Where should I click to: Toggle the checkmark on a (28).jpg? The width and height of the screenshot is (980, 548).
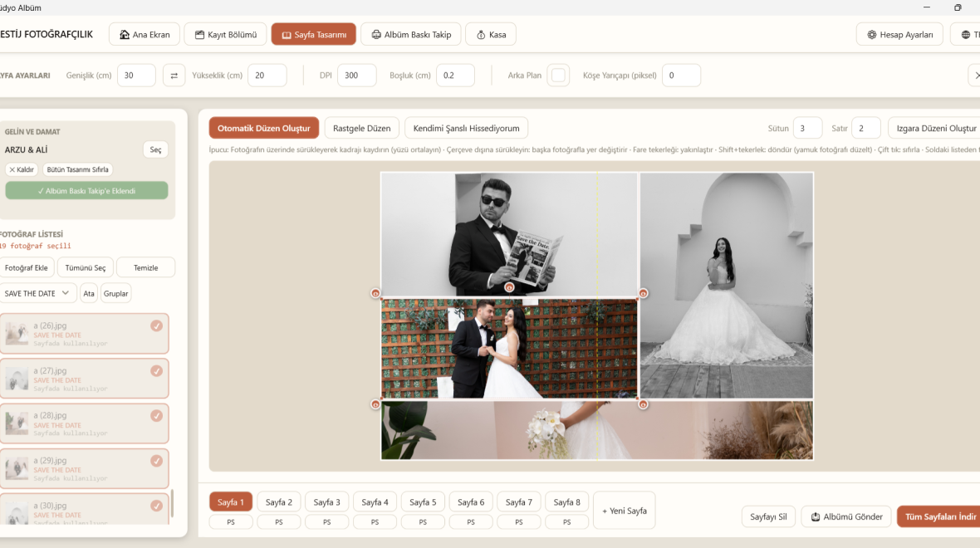156,415
